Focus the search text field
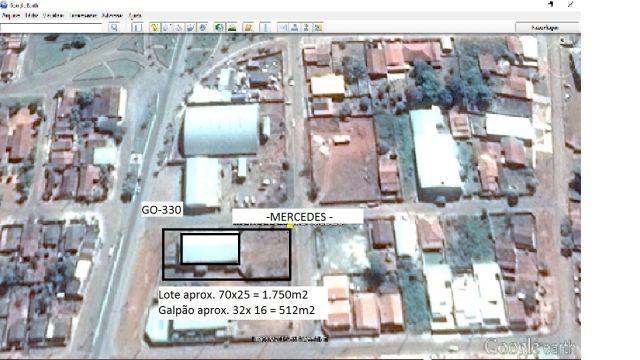The height and width of the screenshot is (360, 640). 51,28
